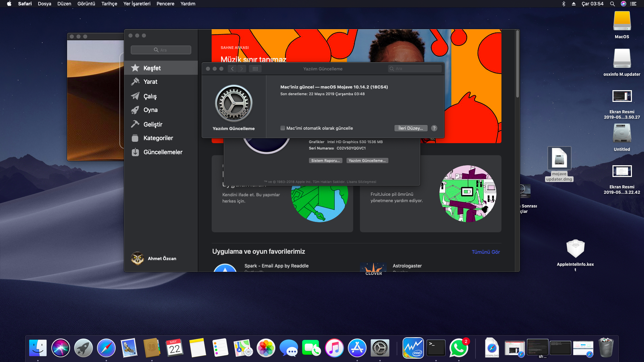Click the App Store sidebar Ara search field
The width and height of the screenshot is (644, 362).
(x=161, y=50)
